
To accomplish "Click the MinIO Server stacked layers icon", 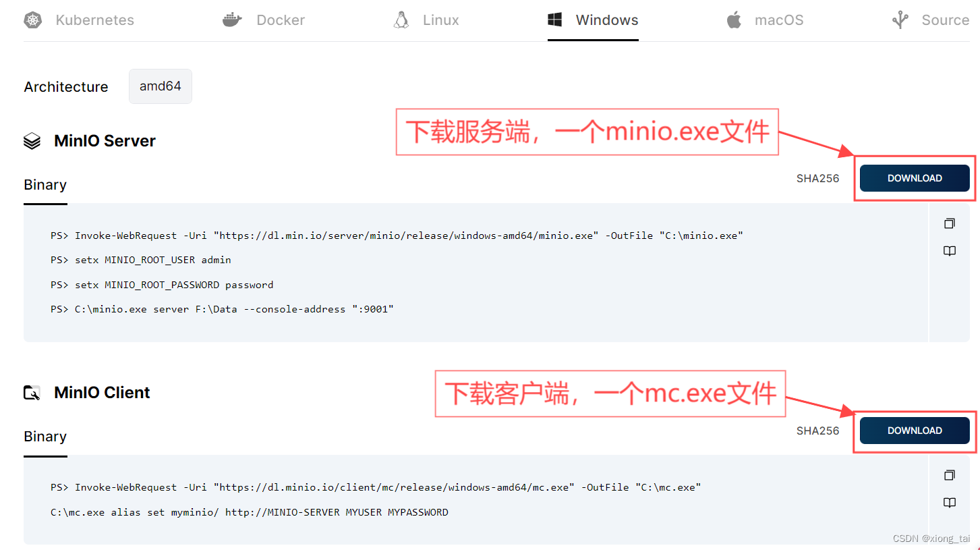I will tap(32, 141).
